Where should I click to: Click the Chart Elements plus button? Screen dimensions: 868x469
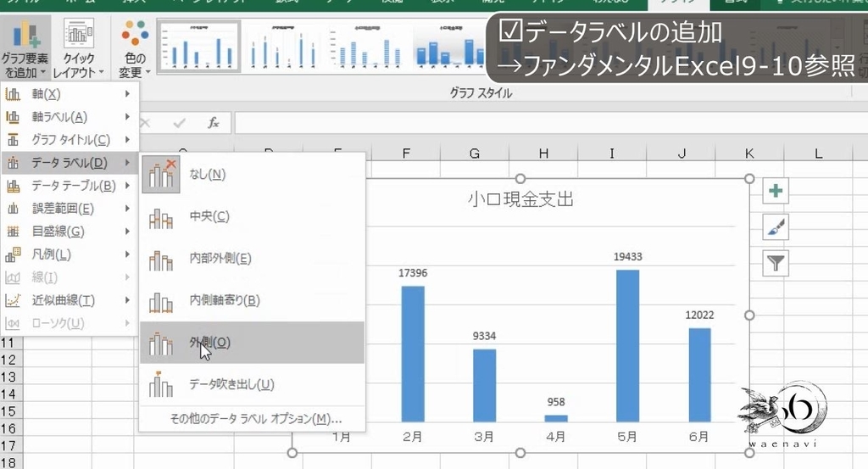(776, 191)
